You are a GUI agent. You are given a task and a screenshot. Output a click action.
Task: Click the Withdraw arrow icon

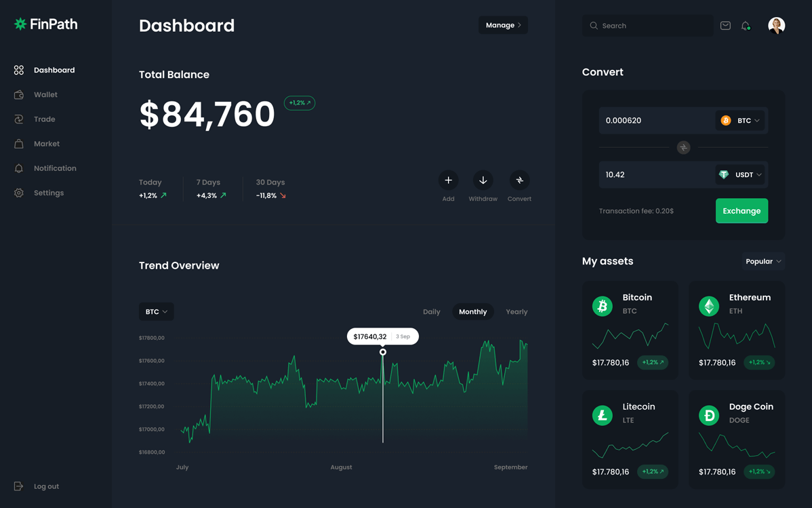pyautogui.click(x=483, y=180)
